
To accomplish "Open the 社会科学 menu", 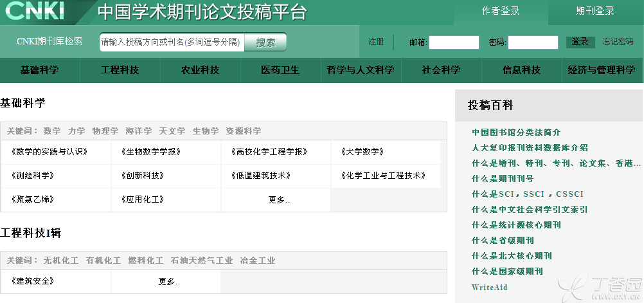I will pos(441,70).
